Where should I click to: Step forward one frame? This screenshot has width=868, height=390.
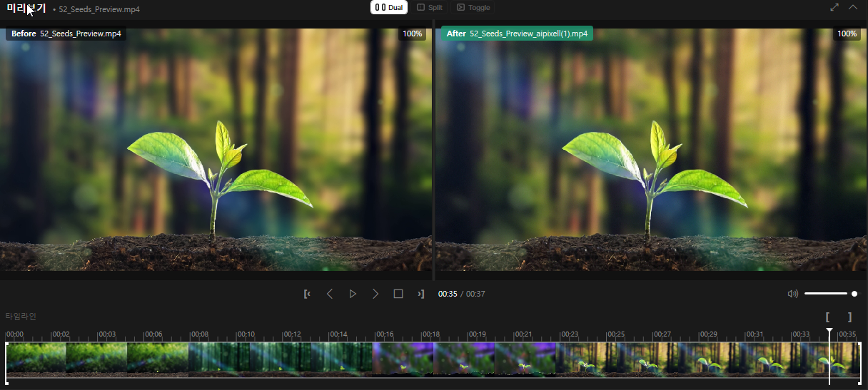point(375,294)
